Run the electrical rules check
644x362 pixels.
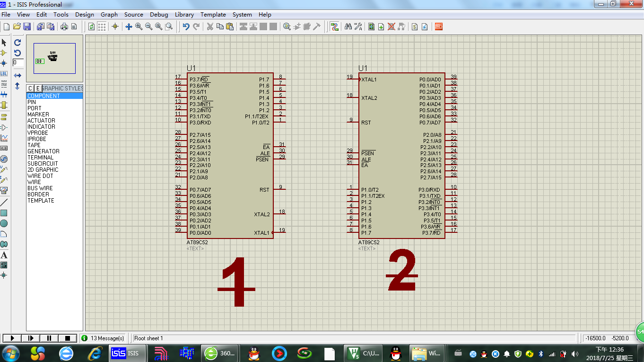click(x=425, y=26)
